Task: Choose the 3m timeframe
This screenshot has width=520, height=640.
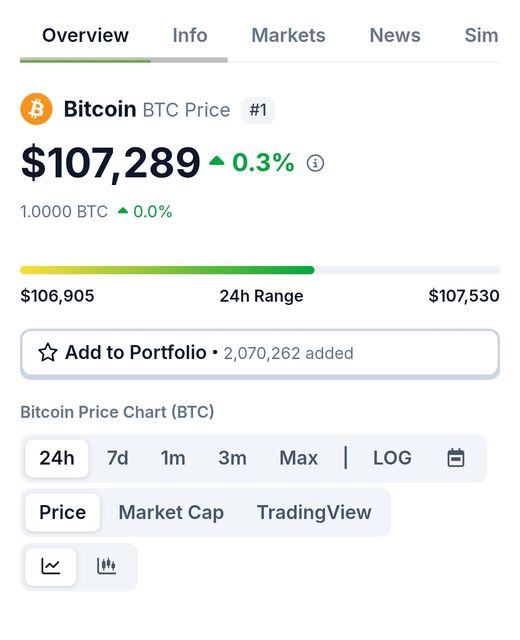Action: (x=232, y=458)
